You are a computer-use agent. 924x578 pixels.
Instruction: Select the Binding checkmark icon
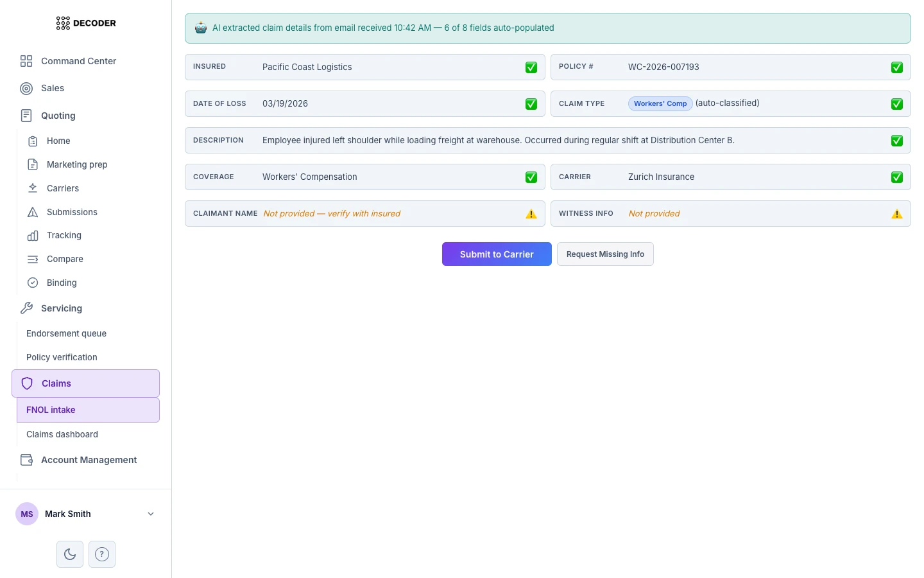pos(33,283)
